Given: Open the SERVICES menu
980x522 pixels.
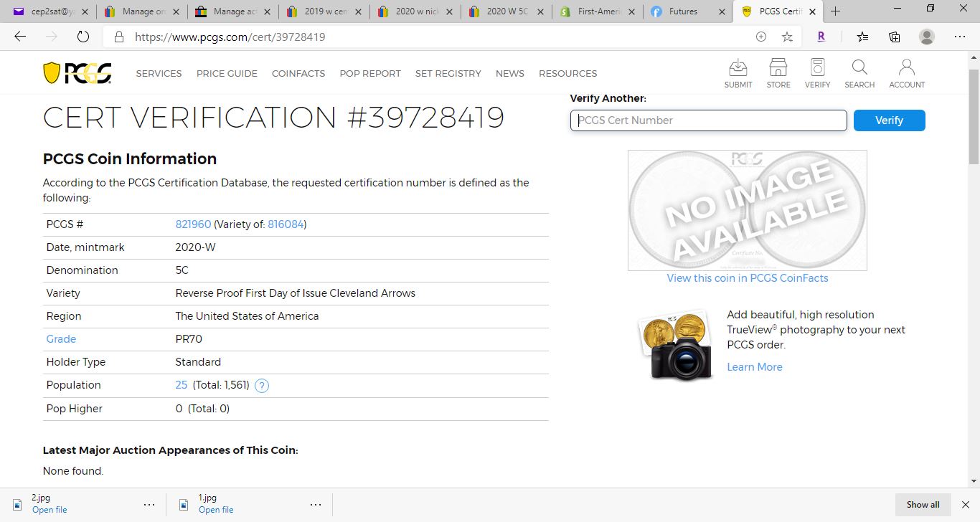Looking at the screenshot, I should click(x=159, y=73).
